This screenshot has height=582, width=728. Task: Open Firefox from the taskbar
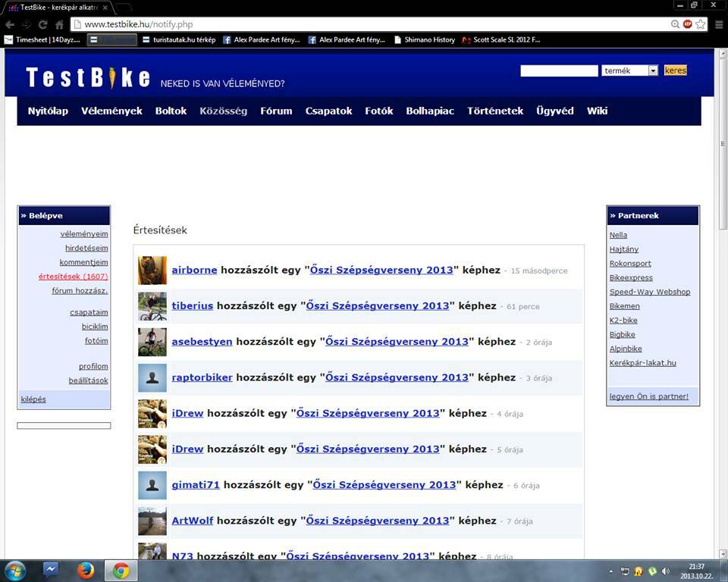86,570
